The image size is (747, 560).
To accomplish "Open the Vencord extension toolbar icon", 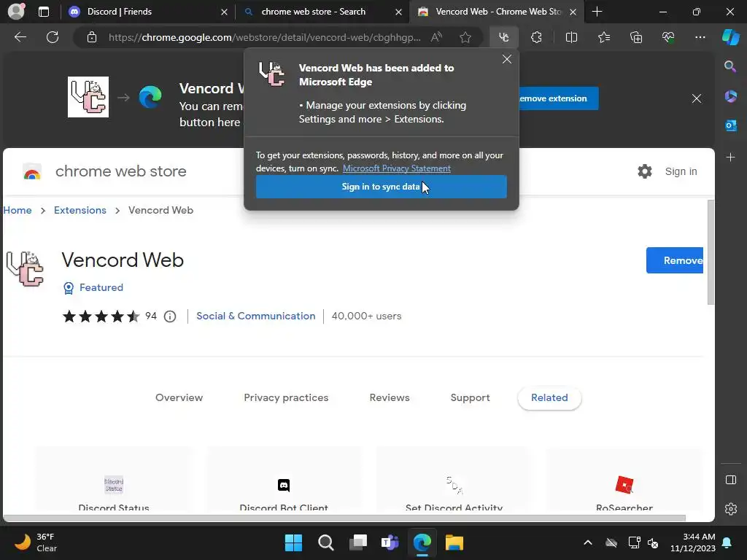I will (503, 37).
